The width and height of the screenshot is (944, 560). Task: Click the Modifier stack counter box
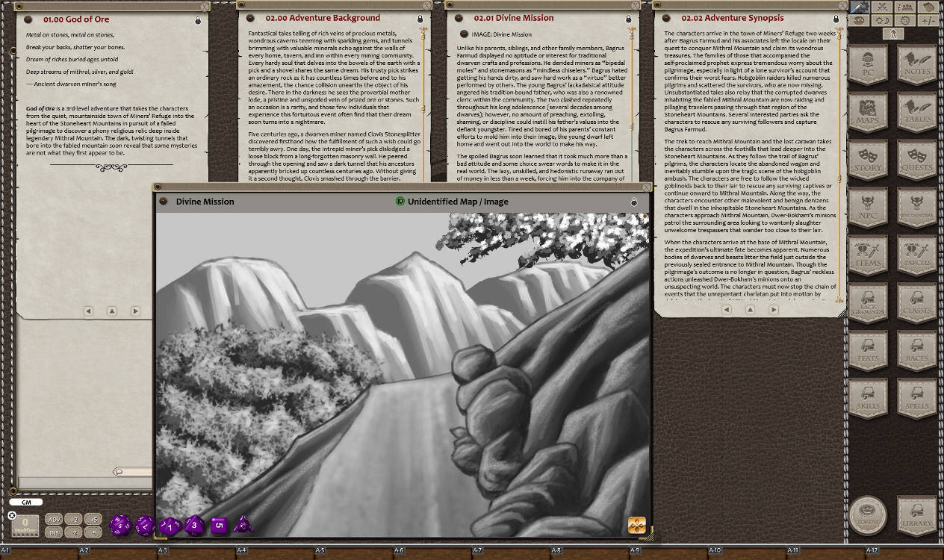[25, 526]
